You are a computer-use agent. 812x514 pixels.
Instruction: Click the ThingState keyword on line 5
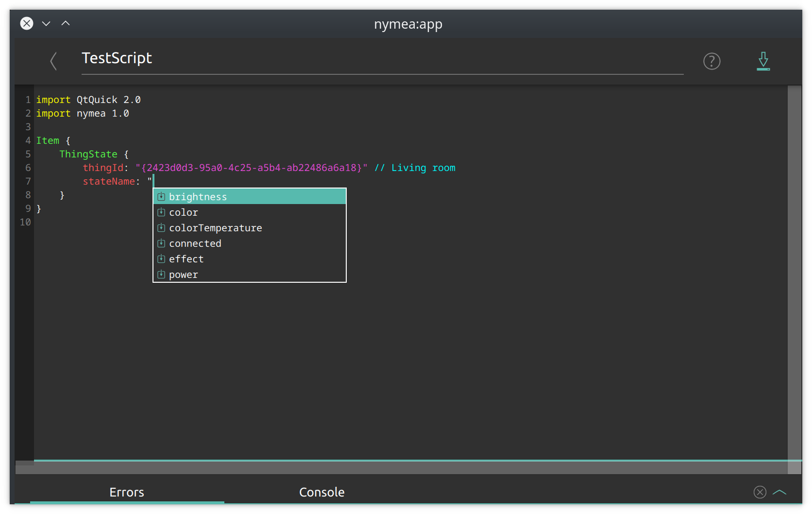click(x=88, y=154)
